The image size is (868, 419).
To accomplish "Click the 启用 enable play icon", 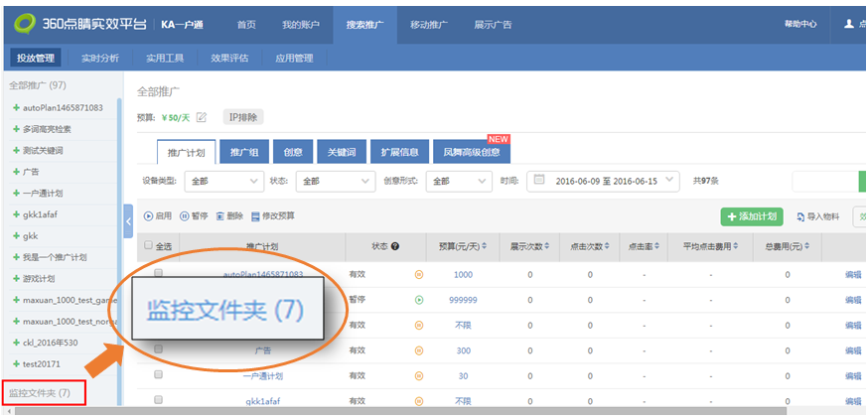I will pyautogui.click(x=149, y=215).
